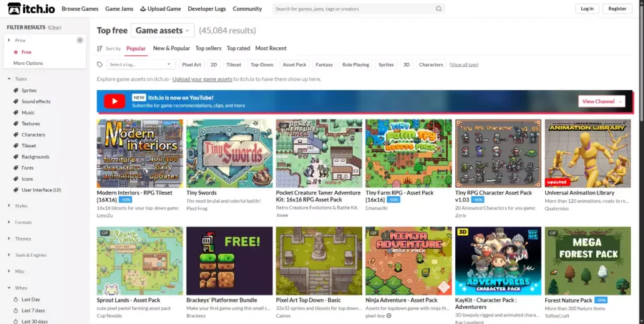Viewport: 644px width, 324px height.
Task: Click the View Channel button
Action: point(602,101)
